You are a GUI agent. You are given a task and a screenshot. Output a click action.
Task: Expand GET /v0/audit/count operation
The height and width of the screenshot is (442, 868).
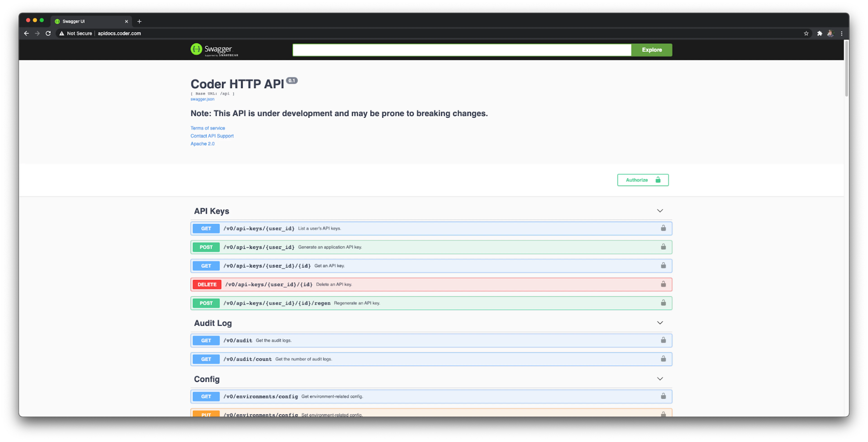pos(431,359)
